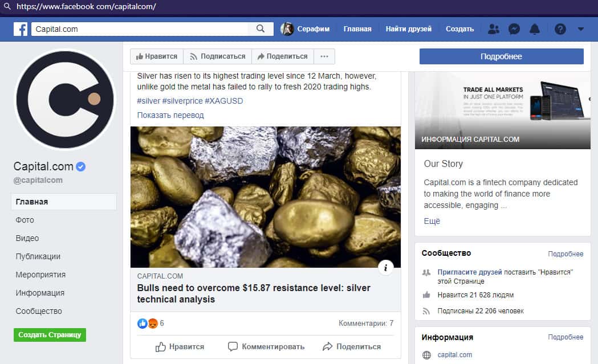Click Комментарии: 7 count
Viewport: 598px width, 364px height.
[x=366, y=323]
